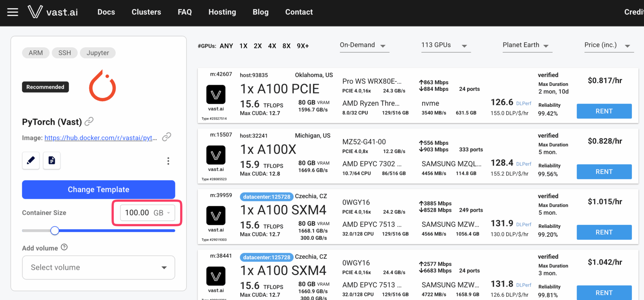
Task: Click link icon beside Docker image URL
Action: 167,137
